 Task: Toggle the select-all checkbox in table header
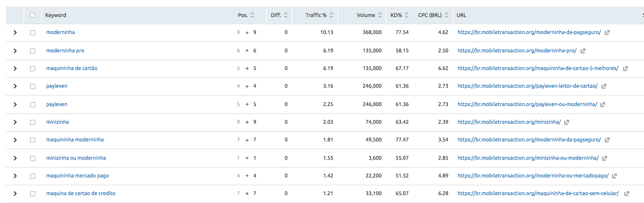(x=33, y=15)
